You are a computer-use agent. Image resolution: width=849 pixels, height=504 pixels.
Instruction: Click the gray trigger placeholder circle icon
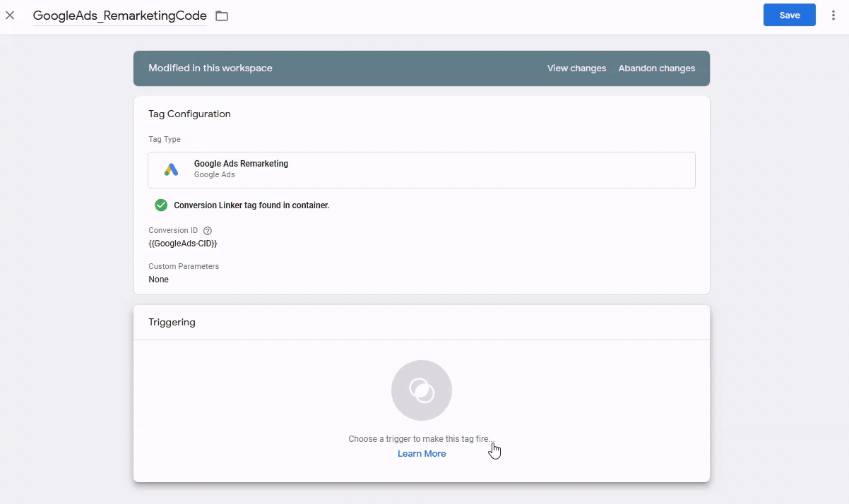click(x=422, y=390)
